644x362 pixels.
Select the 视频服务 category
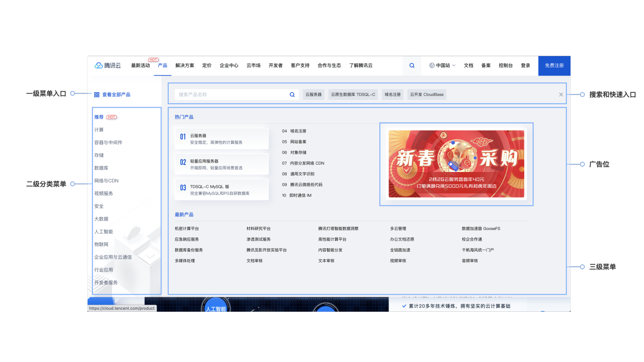point(103,193)
